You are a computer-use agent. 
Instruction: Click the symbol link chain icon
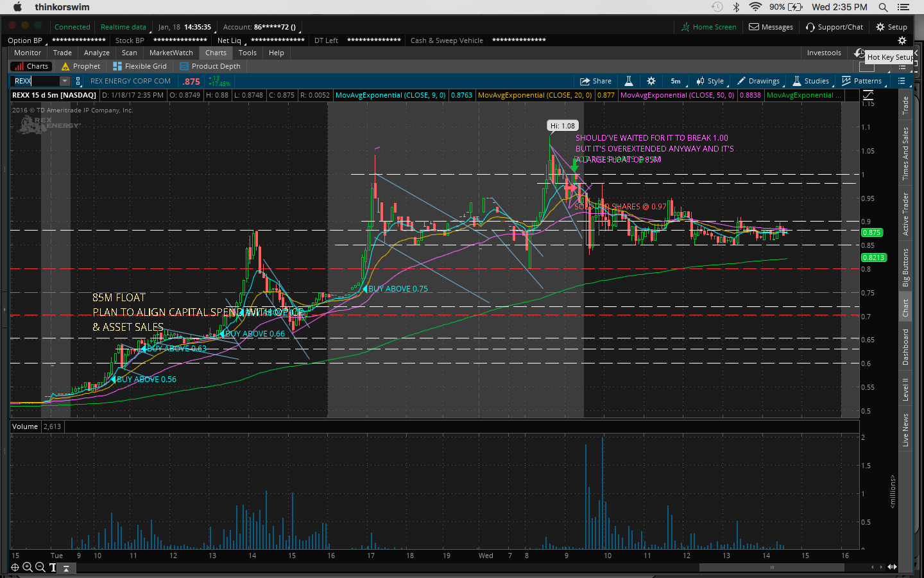click(78, 81)
